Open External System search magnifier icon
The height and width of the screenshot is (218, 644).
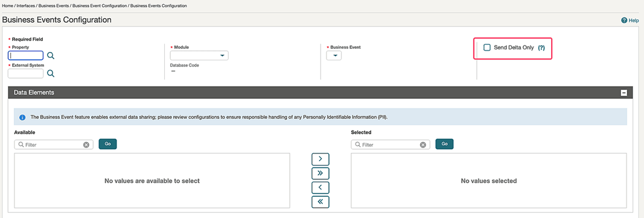pos(51,74)
